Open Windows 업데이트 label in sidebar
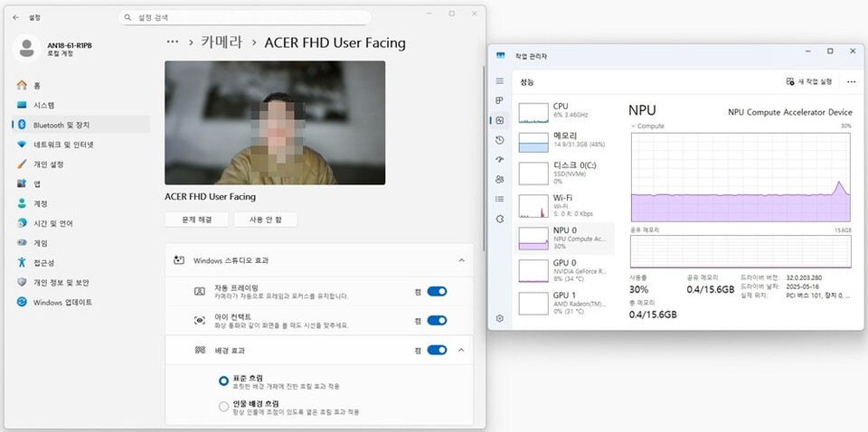 62,303
